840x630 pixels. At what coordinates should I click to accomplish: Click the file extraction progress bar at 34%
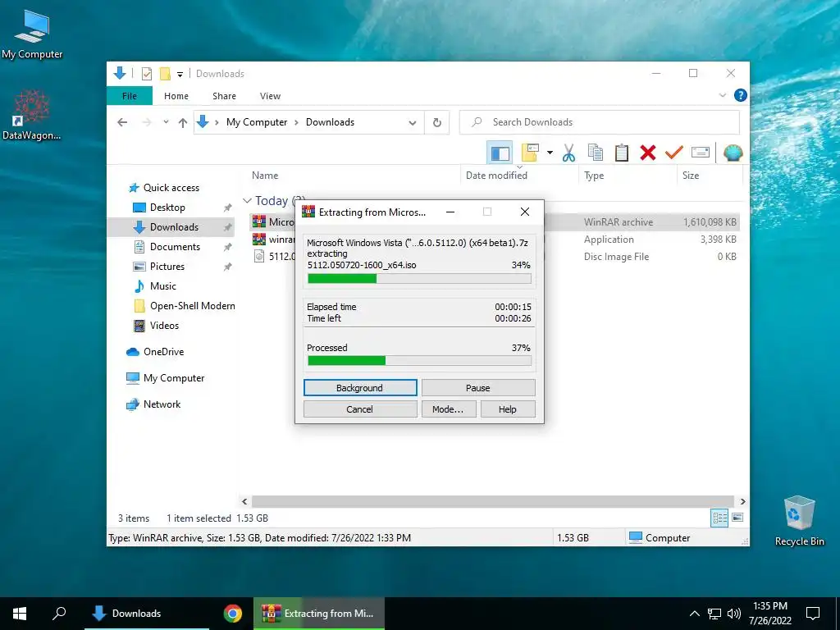(x=419, y=279)
